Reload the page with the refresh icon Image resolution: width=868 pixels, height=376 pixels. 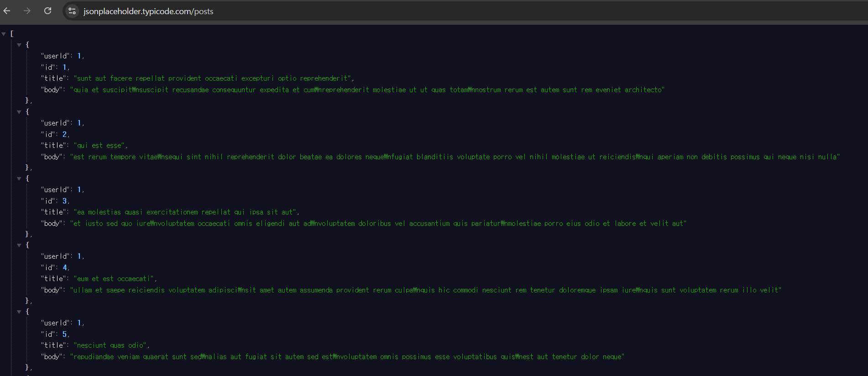click(x=47, y=11)
